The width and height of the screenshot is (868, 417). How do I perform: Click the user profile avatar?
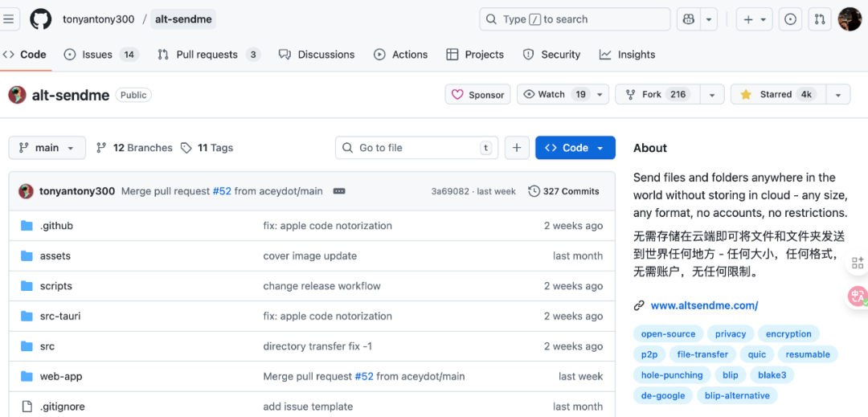pyautogui.click(x=850, y=19)
